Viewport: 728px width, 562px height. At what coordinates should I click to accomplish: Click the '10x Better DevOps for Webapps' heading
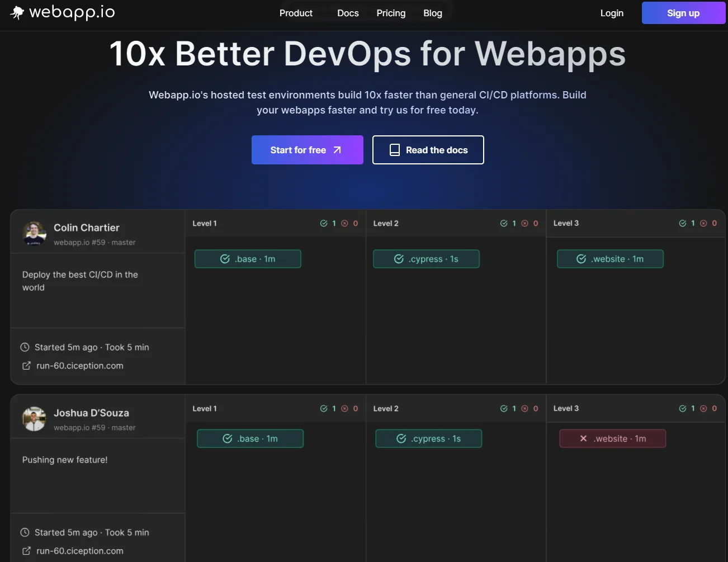click(367, 54)
